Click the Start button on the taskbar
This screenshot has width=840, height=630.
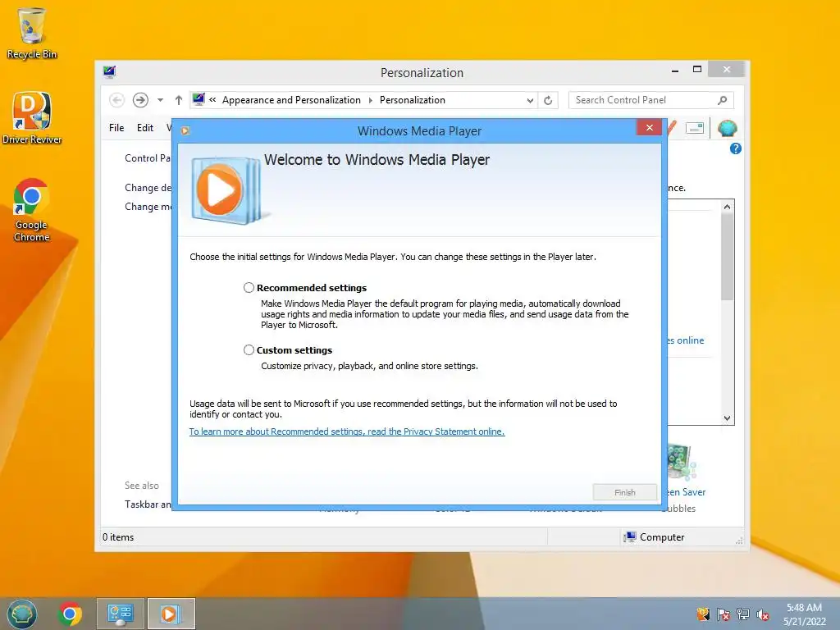21,614
